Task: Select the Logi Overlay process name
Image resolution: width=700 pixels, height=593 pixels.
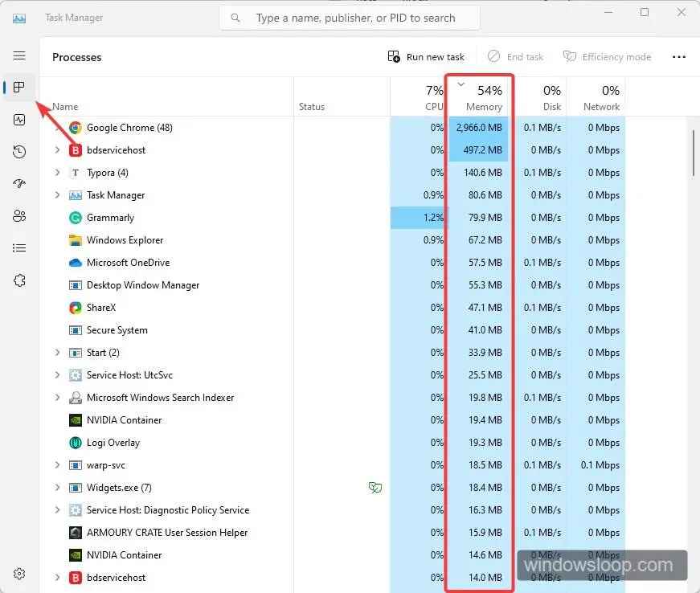Action: tap(113, 443)
